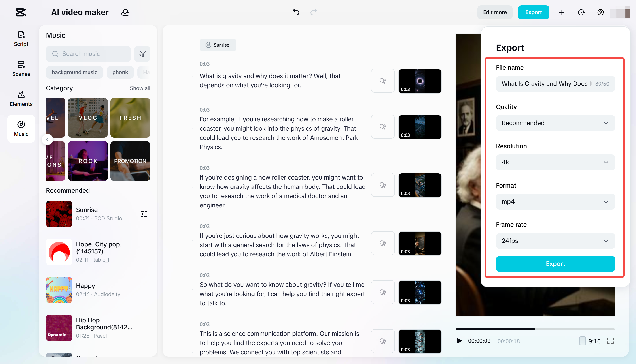This screenshot has width=636, height=364.
Task: Open the Elements panel
Action: (x=21, y=98)
